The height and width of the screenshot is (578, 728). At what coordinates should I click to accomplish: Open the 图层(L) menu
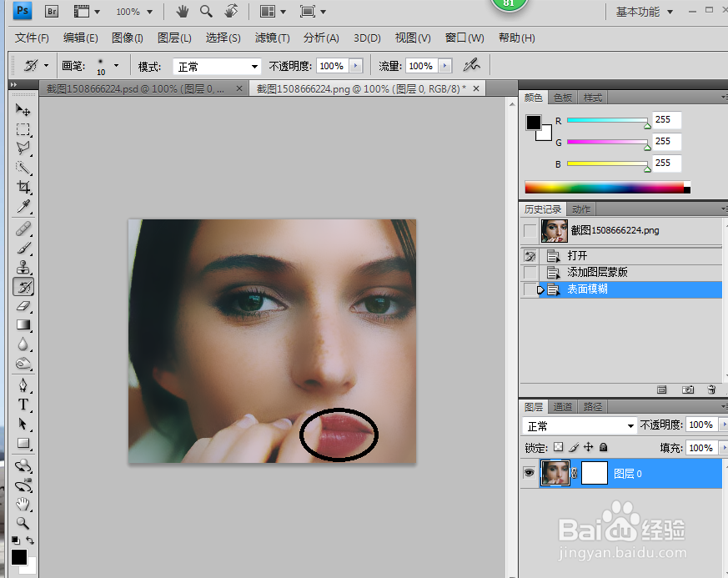point(174,38)
